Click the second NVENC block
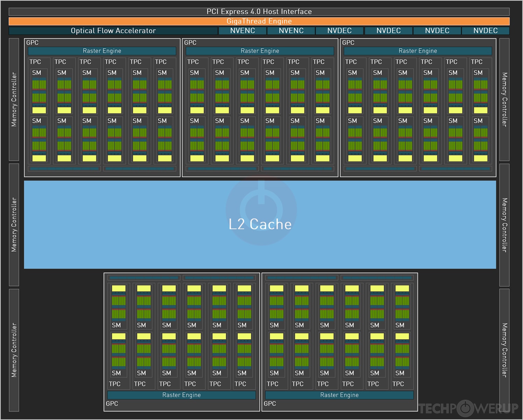 pyautogui.click(x=291, y=30)
